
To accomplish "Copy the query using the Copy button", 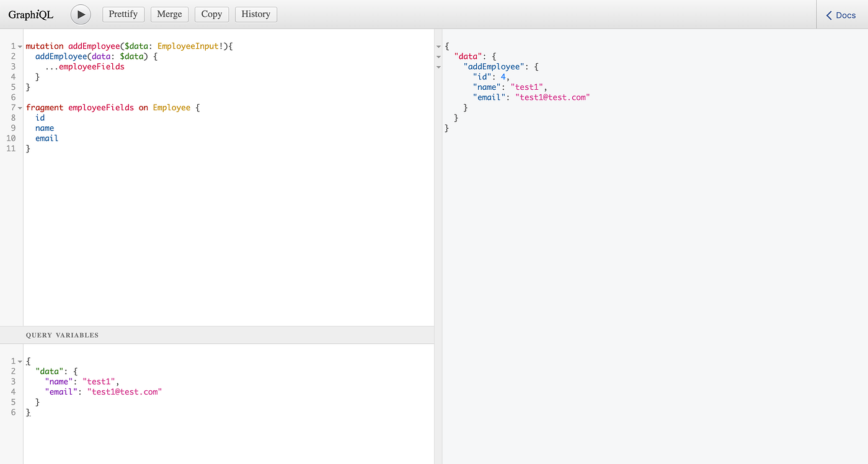I will 211,14.
